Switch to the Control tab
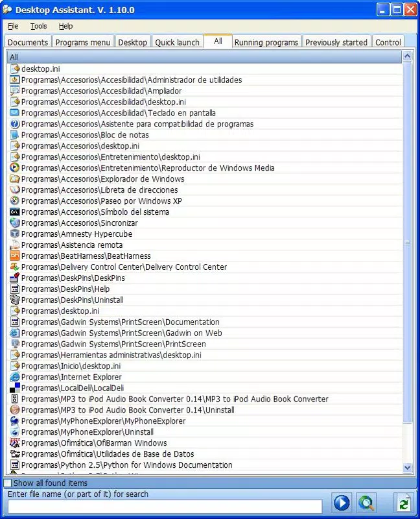420x519 pixels. [x=388, y=42]
